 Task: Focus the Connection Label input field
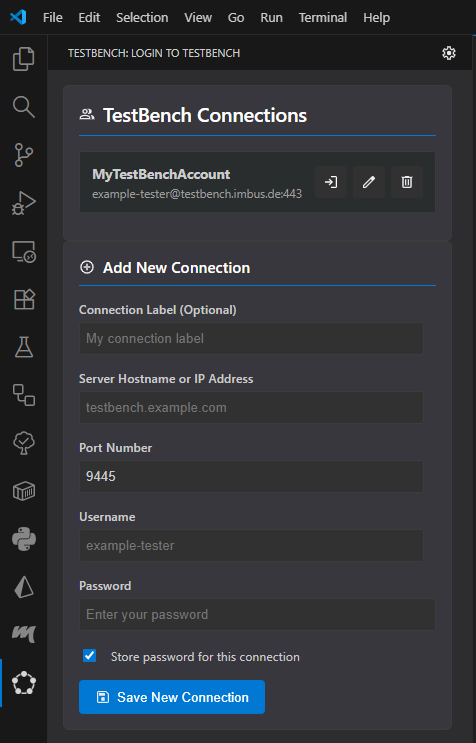251,338
